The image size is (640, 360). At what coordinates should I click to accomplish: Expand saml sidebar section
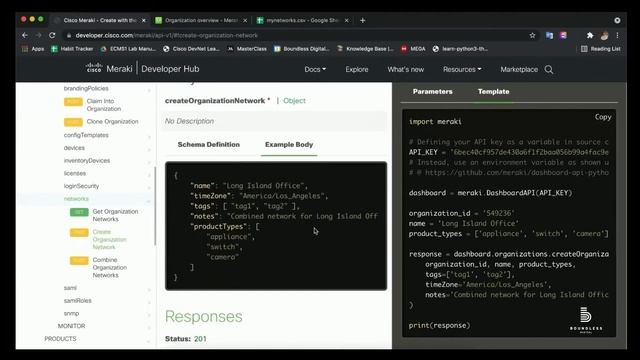(x=70, y=288)
